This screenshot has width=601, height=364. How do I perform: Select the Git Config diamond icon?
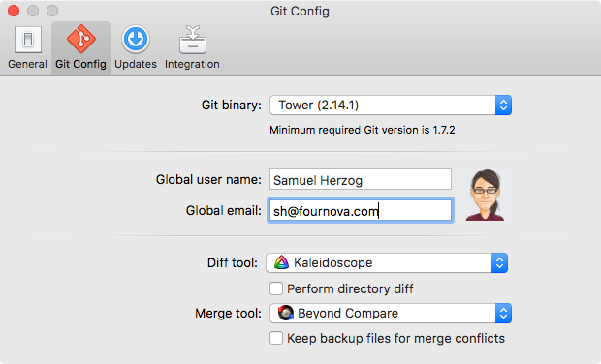pyautogui.click(x=80, y=39)
